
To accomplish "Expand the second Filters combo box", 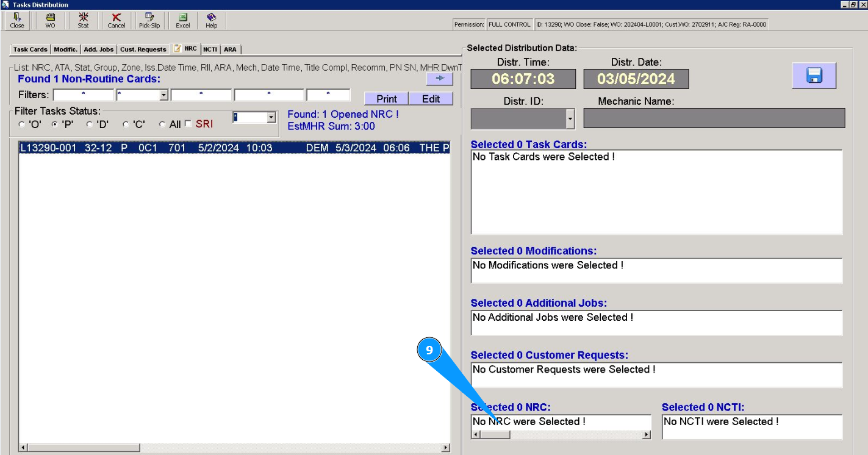I will (x=163, y=95).
